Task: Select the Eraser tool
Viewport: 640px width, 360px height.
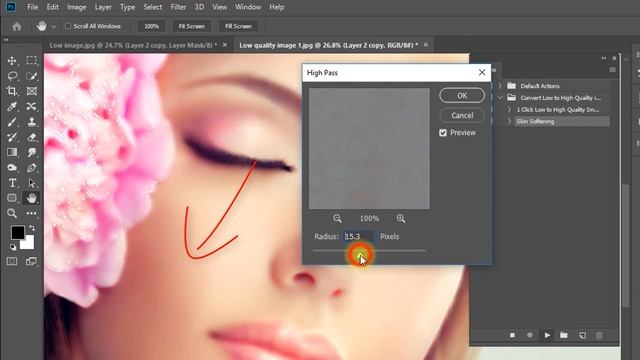Action: pyautogui.click(x=31, y=137)
